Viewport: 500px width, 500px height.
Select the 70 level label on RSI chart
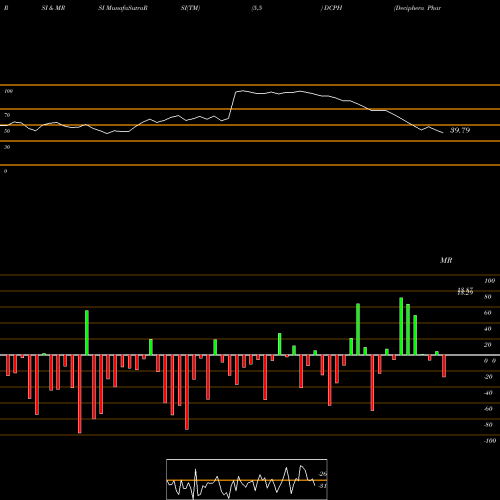7,115
